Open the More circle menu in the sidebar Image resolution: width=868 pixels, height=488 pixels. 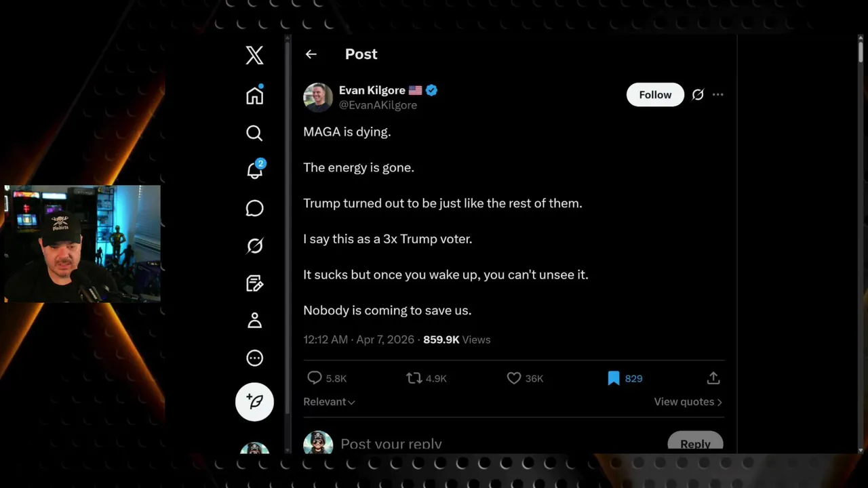254,358
